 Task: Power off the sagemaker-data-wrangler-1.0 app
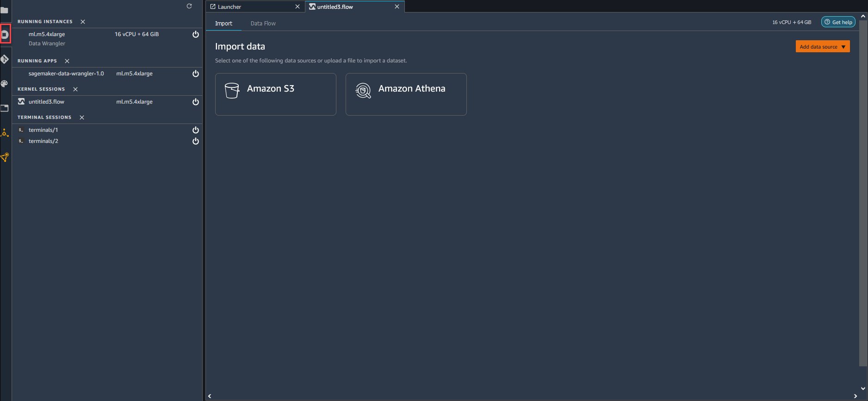pyautogui.click(x=196, y=74)
